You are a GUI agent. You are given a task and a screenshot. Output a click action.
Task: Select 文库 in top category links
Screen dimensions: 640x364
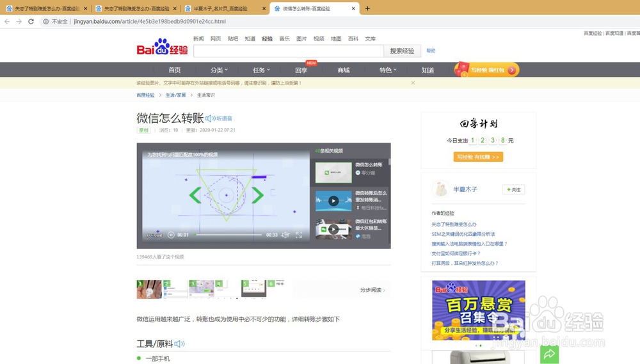pyautogui.click(x=370, y=39)
